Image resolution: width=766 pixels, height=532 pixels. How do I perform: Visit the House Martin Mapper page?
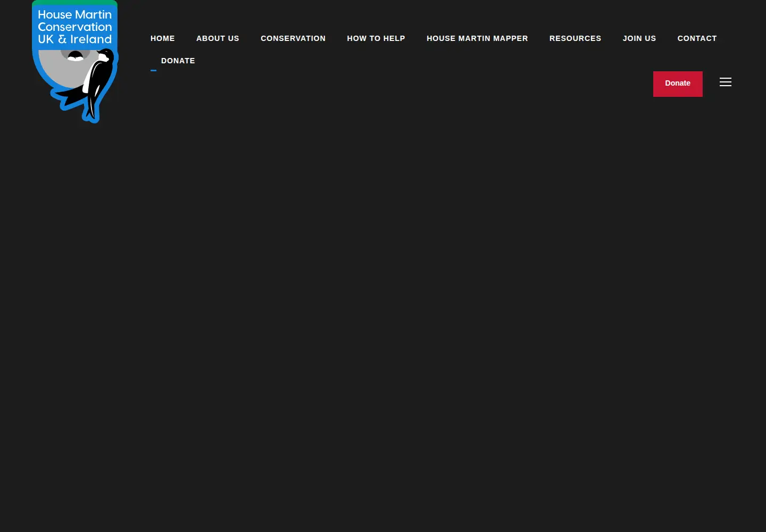pos(477,38)
